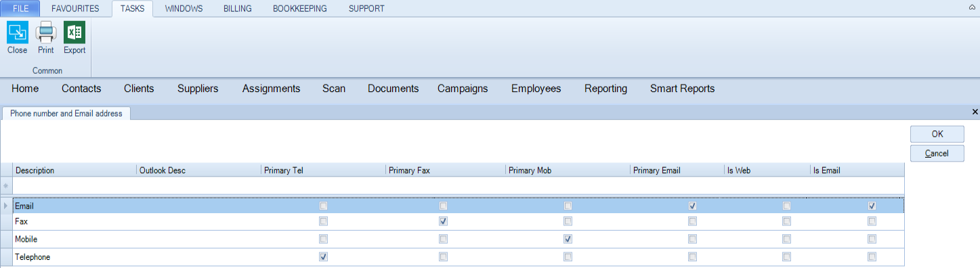Click the OK button
980x268 pixels.
[x=937, y=134]
